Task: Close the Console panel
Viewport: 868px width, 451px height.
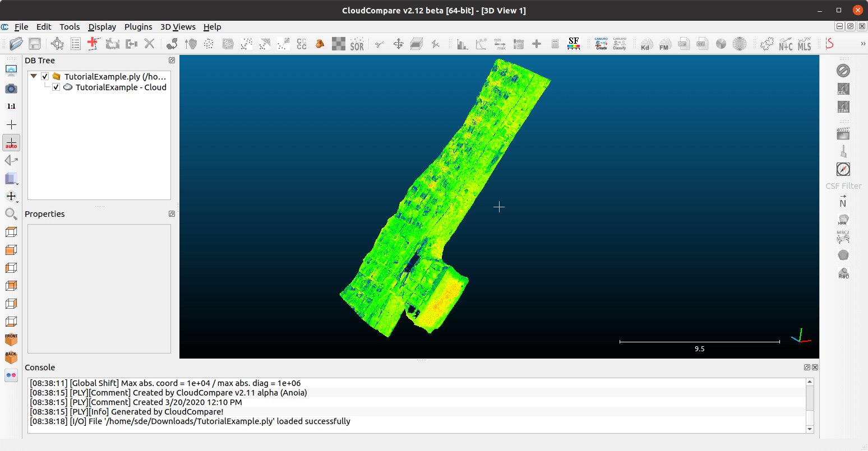Action: pyautogui.click(x=815, y=368)
